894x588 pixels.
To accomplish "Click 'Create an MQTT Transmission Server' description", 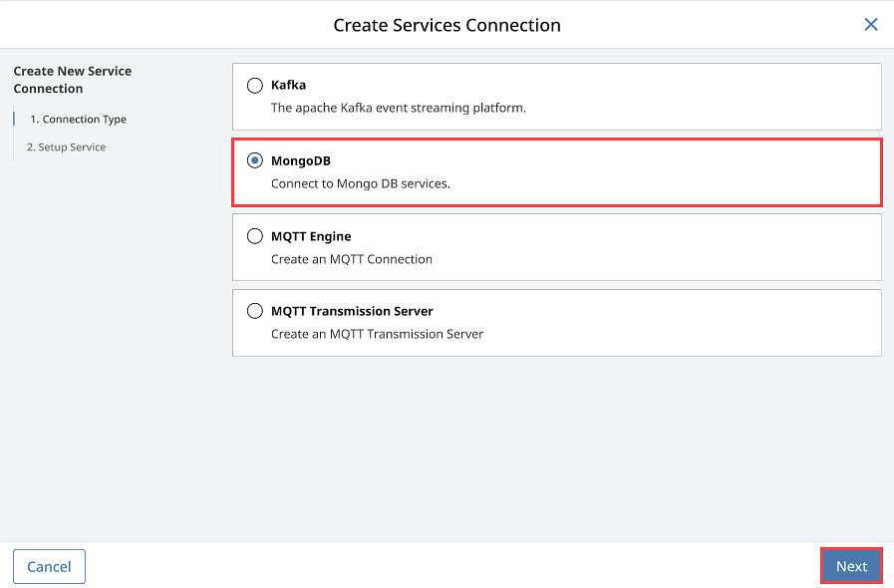I will [377, 334].
